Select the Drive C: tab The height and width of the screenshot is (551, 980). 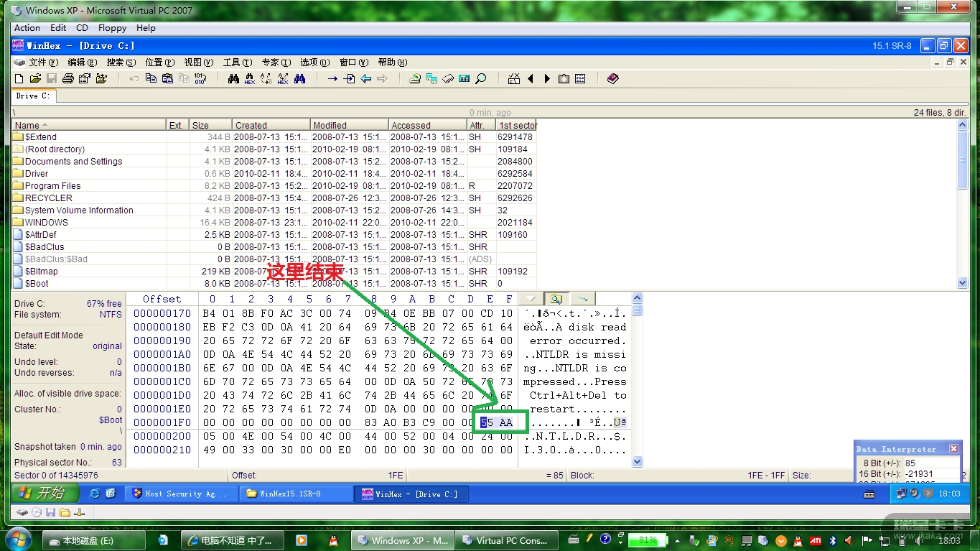[32, 96]
